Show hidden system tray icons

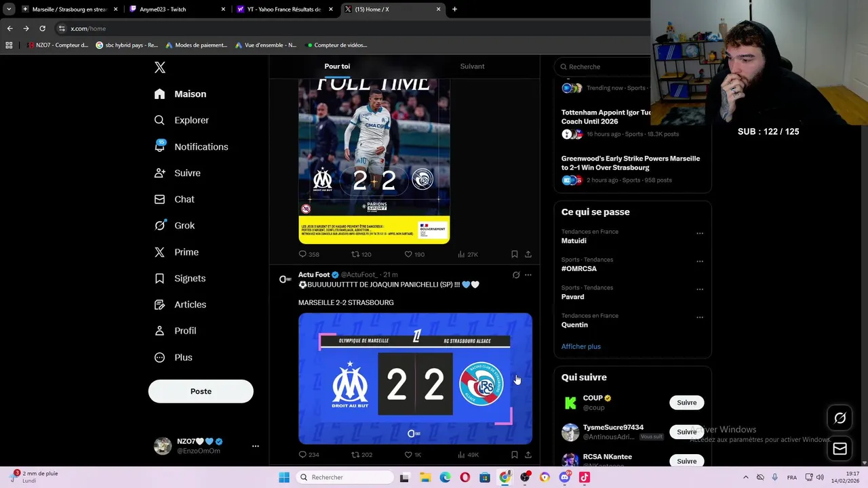click(x=745, y=477)
